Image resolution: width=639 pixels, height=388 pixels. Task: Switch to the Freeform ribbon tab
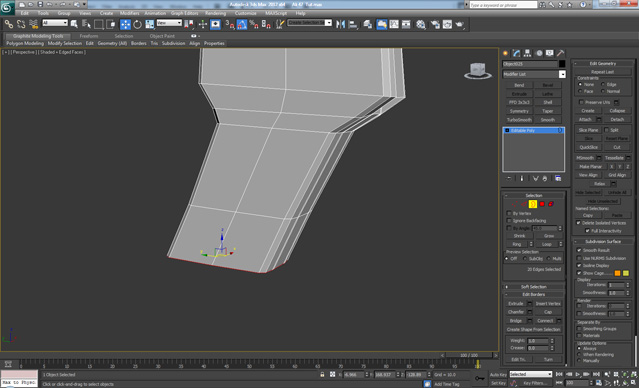89,36
